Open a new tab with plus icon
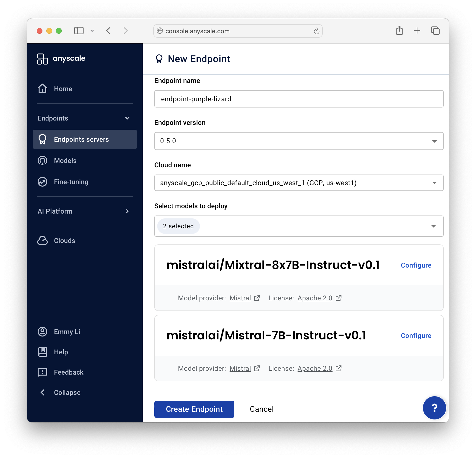The image size is (476, 458). 417,31
